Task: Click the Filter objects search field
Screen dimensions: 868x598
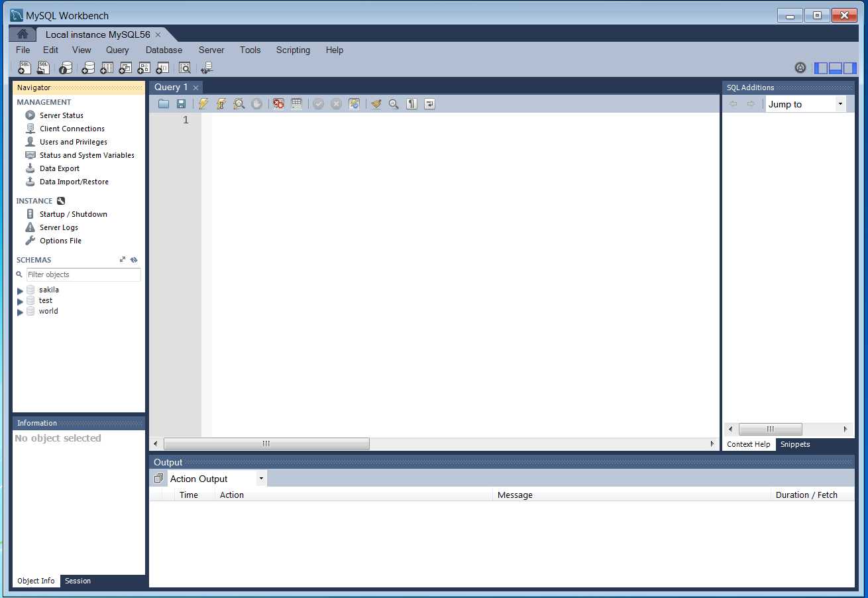Action: (83, 274)
